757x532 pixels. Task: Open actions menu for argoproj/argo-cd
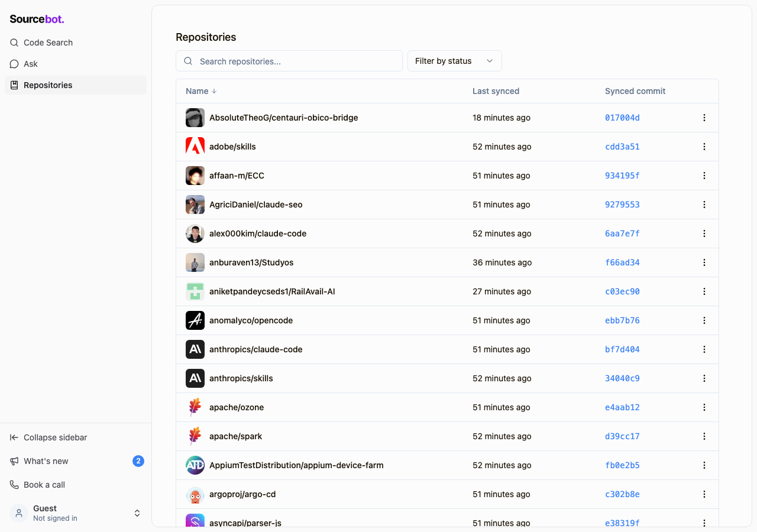click(704, 494)
